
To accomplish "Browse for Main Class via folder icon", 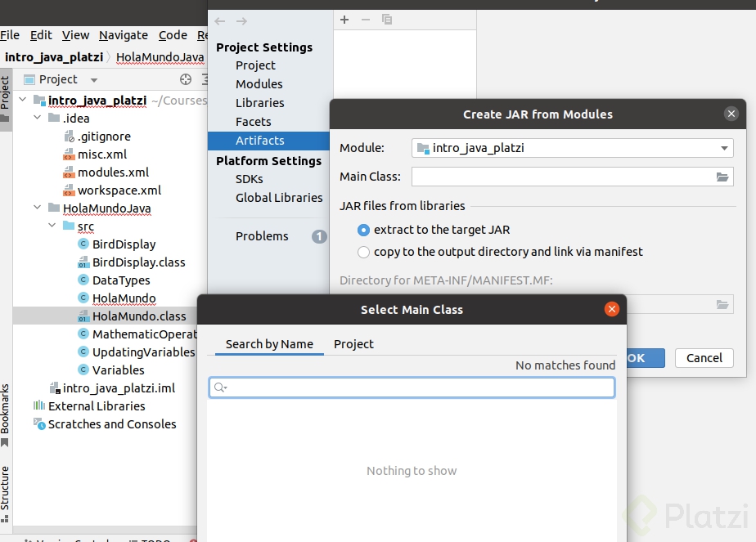I will click(722, 177).
